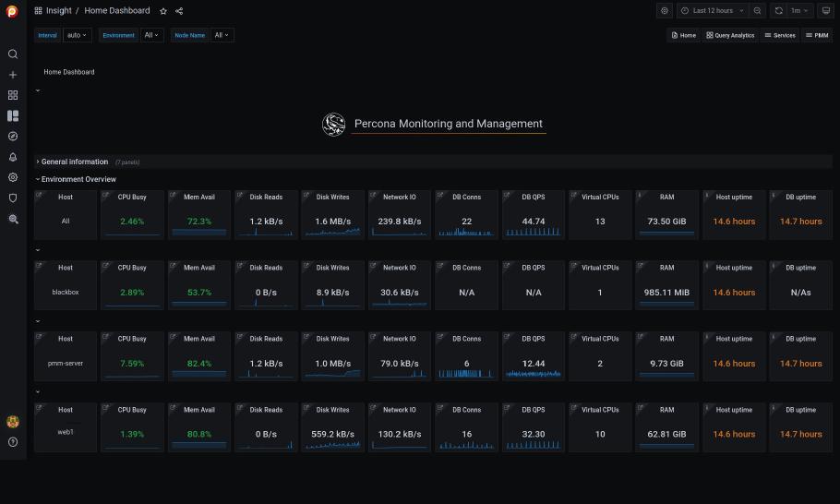Click the refresh dashboard icon

click(x=778, y=11)
